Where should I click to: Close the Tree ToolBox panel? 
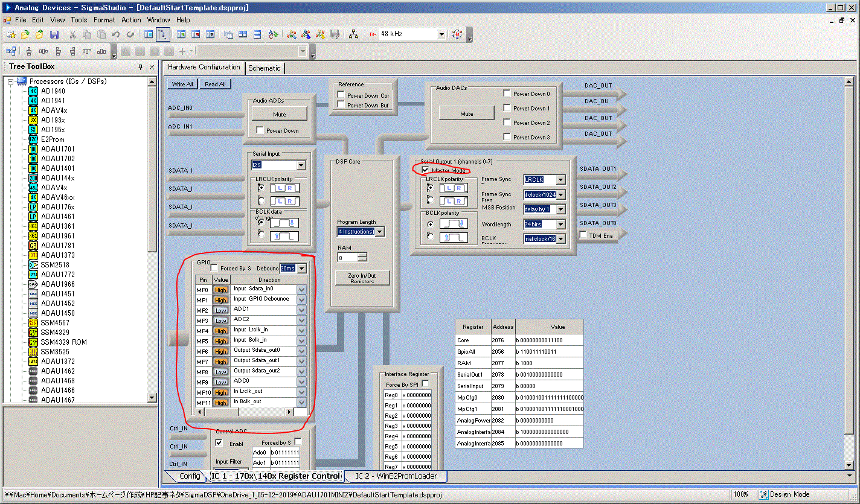pos(152,67)
